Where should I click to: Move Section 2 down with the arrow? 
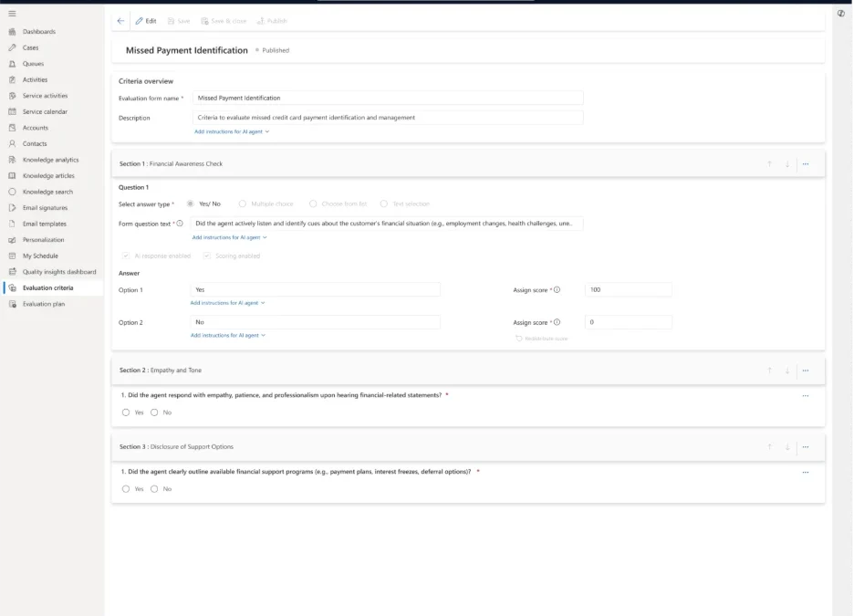pyautogui.click(x=786, y=371)
